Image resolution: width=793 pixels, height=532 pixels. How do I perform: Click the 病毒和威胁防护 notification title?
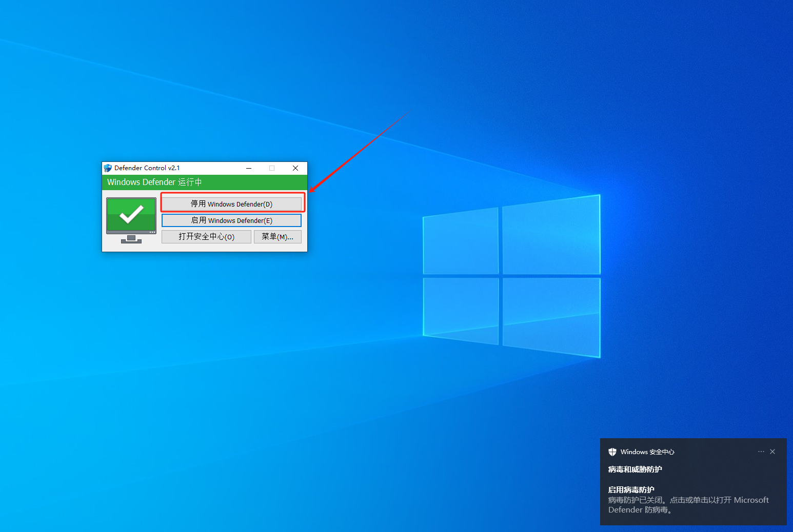635,469
